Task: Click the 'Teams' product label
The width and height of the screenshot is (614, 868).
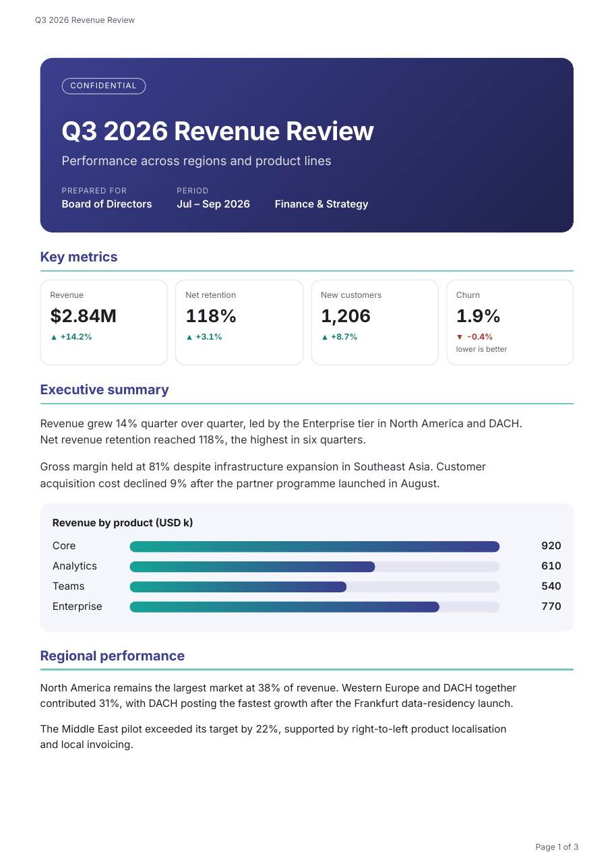Action: [69, 586]
